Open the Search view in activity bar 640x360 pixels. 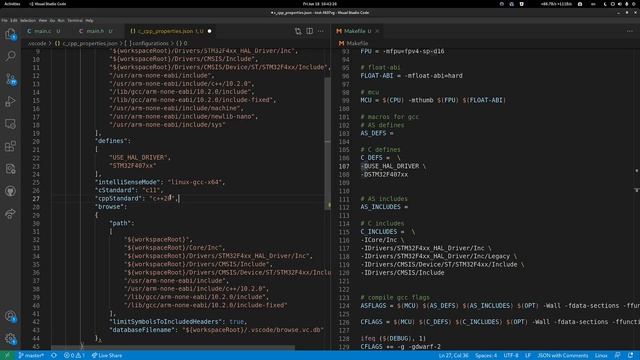pos(10,56)
